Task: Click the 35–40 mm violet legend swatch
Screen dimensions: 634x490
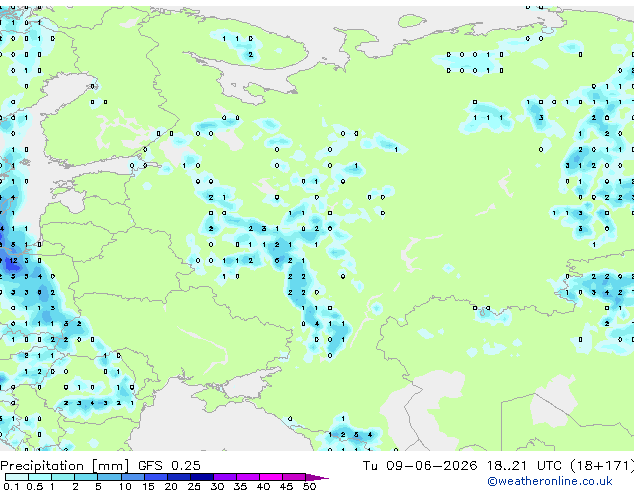Action: click(x=247, y=477)
